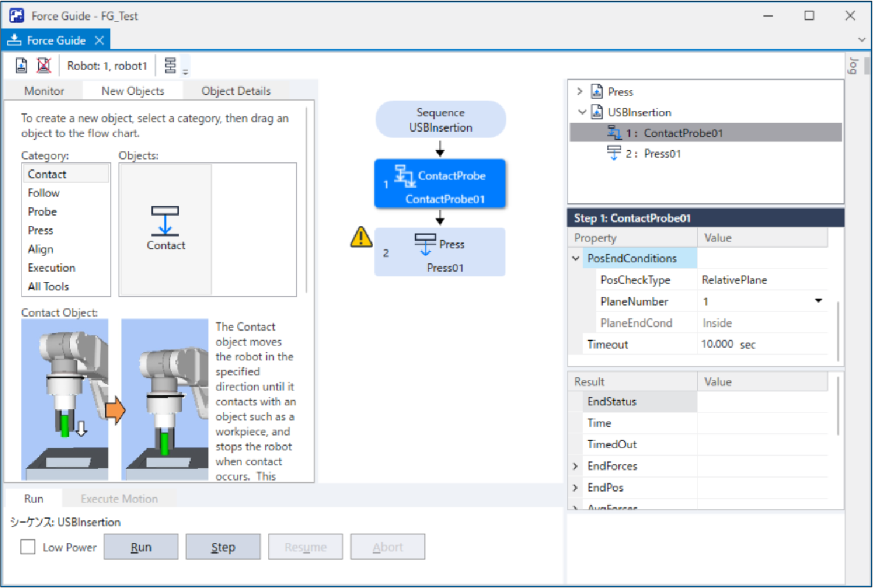Image resolution: width=873 pixels, height=588 pixels.
Task: Click the Sequence USBInsertion start node
Action: coord(440,120)
